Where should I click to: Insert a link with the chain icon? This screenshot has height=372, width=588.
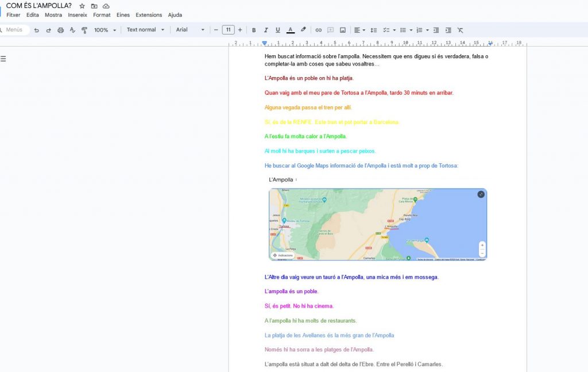coord(318,30)
